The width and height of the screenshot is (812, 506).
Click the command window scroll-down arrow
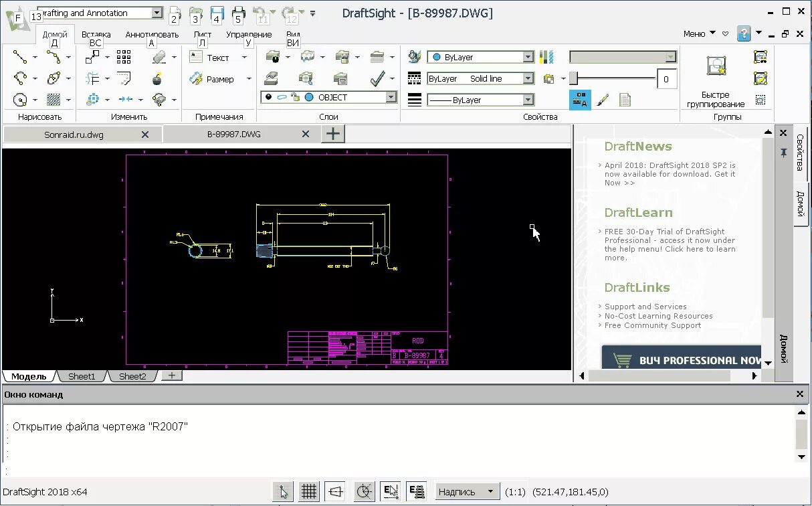click(x=801, y=456)
